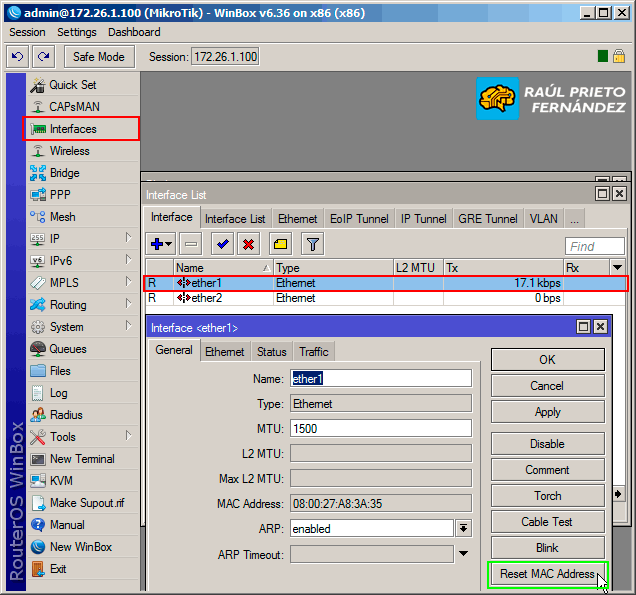Viewport: 636px width, 595px height.
Task: Click the blue checkmark enable icon
Action: coord(222,243)
